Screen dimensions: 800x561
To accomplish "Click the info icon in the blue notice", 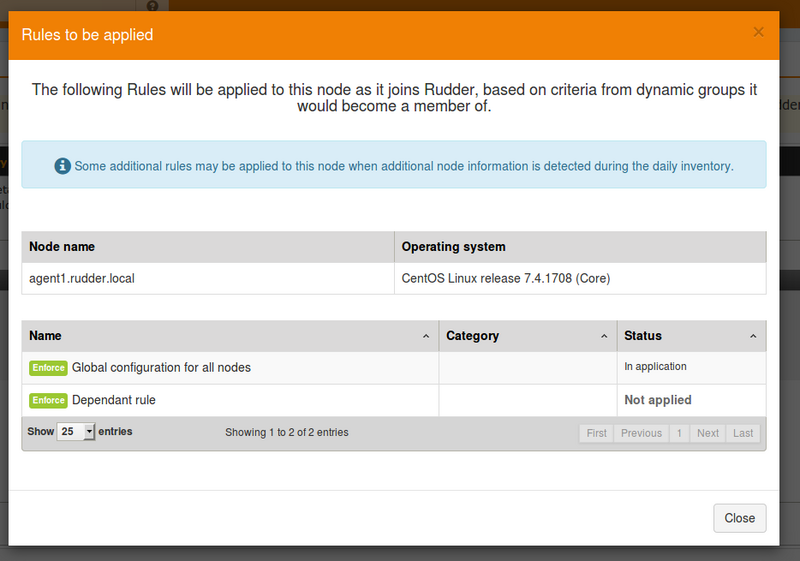I will (x=62, y=166).
